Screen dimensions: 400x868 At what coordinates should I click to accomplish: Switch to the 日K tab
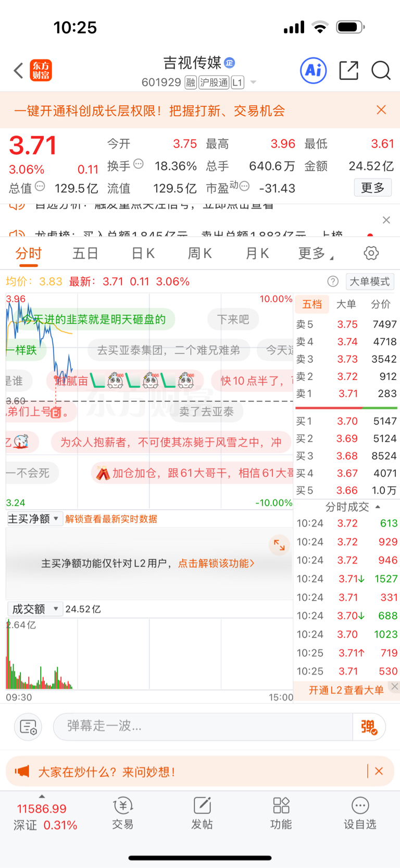click(x=143, y=254)
